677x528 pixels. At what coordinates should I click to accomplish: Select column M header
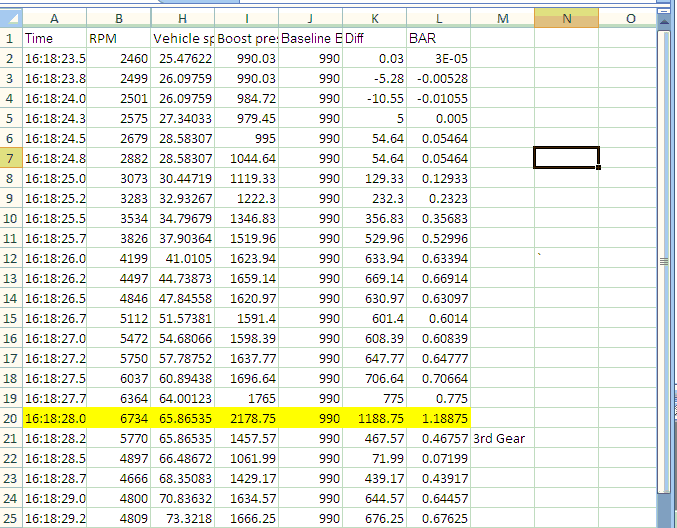(x=502, y=17)
